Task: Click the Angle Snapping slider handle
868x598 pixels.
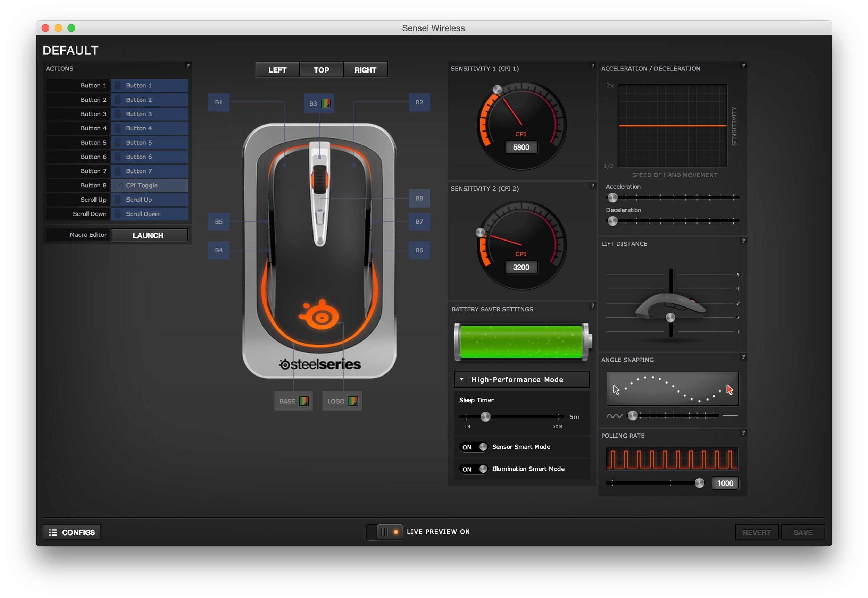Action: 633,415
